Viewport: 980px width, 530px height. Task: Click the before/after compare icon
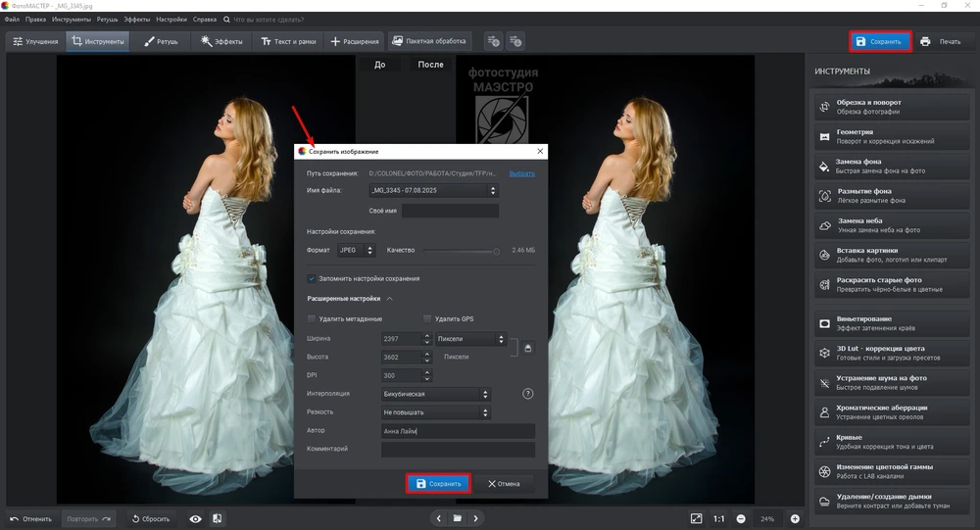coord(217,518)
